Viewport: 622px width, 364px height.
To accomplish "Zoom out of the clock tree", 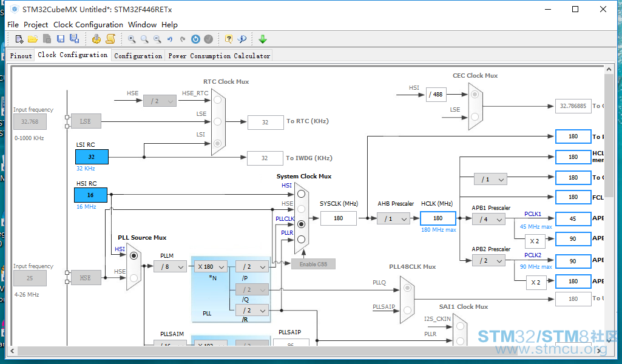I will coord(157,39).
